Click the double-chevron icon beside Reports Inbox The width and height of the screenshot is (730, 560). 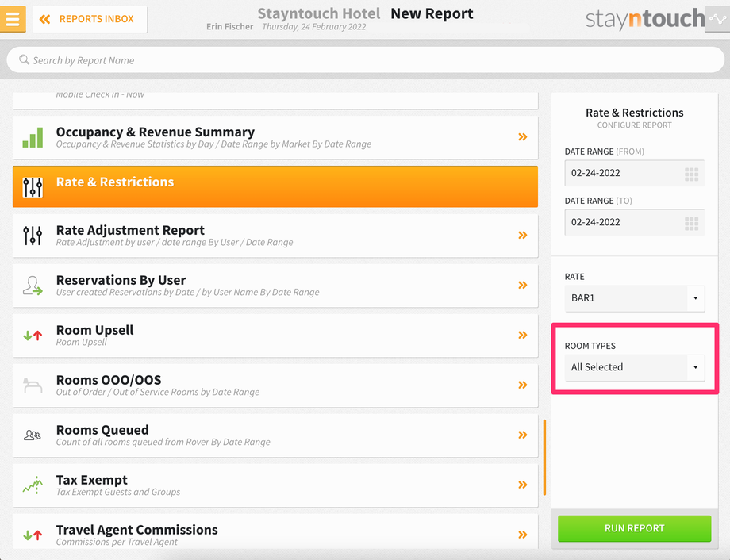pyautogui.click(x=44, y=19)
